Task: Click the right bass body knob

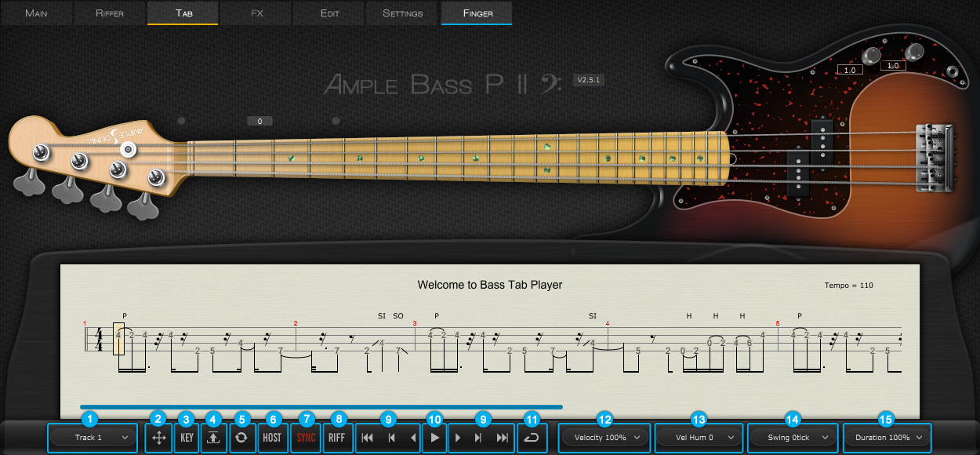Action: click(915, 53)
